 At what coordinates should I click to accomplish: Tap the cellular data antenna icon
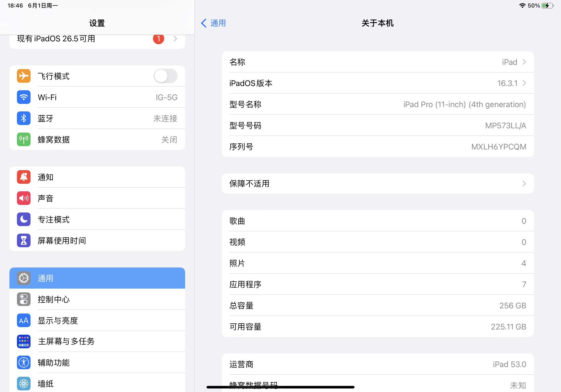(24, 140)
